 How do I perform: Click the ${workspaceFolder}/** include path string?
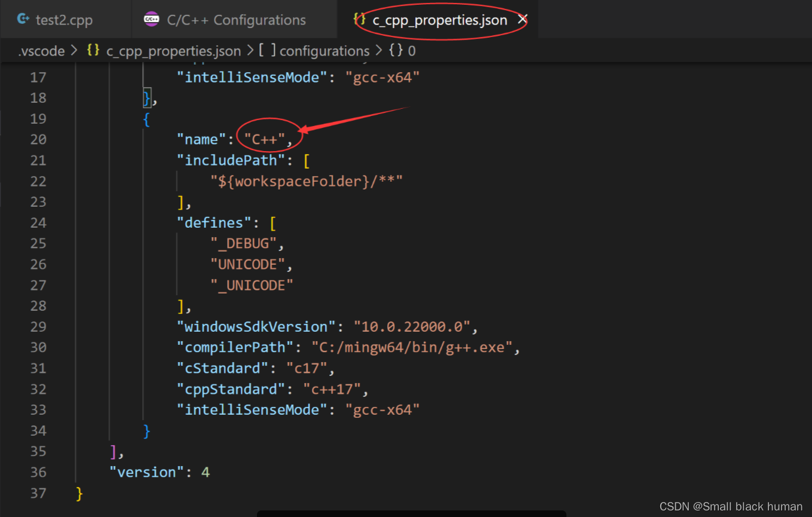click(x=306, y=181)
